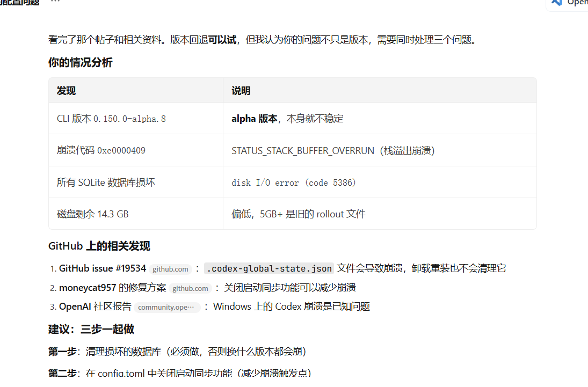This screenshot has width=588, height=387.
Task: Select cell "崩溃代码 0xc0000409"
Action: (136, 150)
